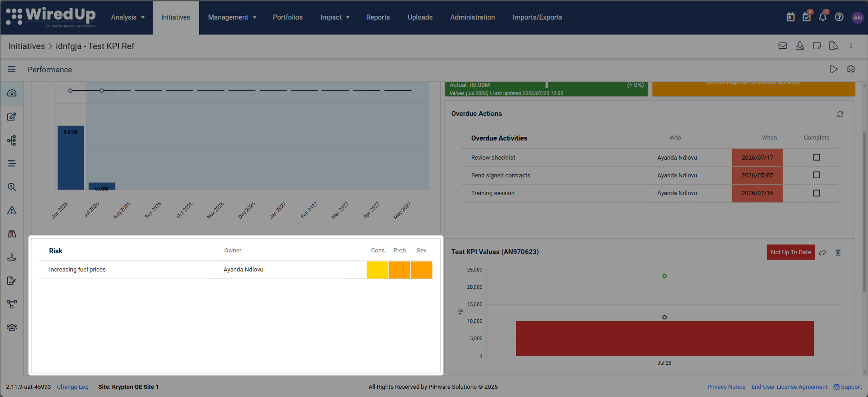Click the download tray icon

(x=800, y=46)
